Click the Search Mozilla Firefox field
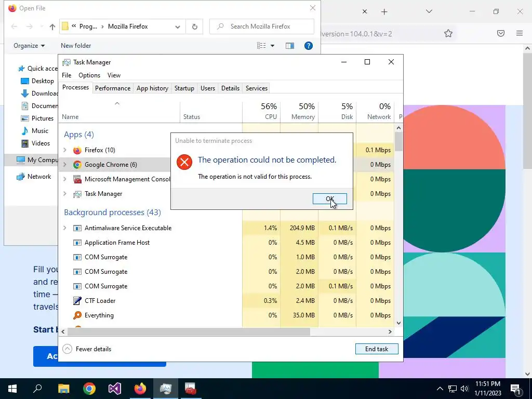Screen dimensions: 532x399 pyautogui.click(x=262, y=26)
